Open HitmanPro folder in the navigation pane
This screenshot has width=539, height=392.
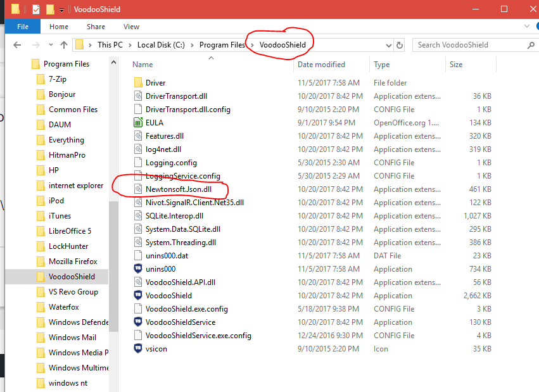coord(67,155)
